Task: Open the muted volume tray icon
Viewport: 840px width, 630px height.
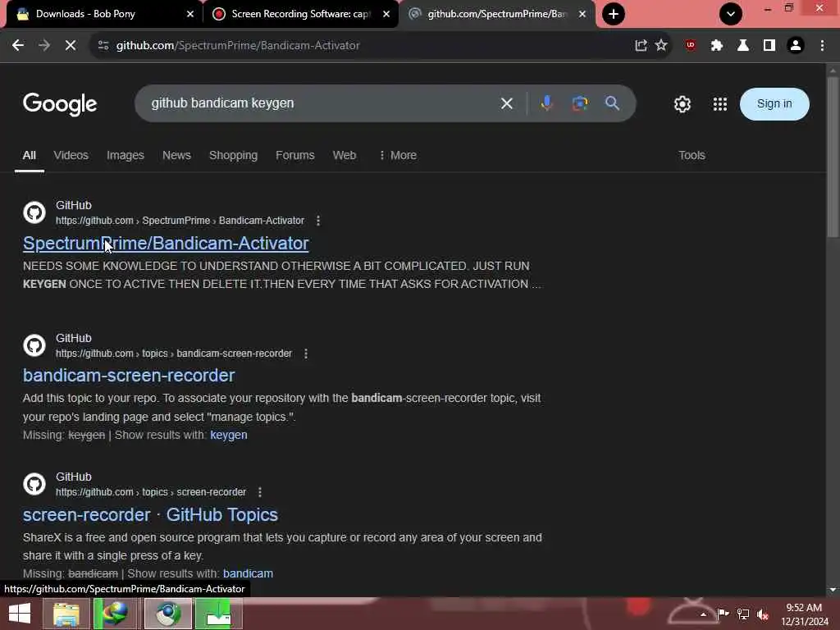Action: coord(762,614)
